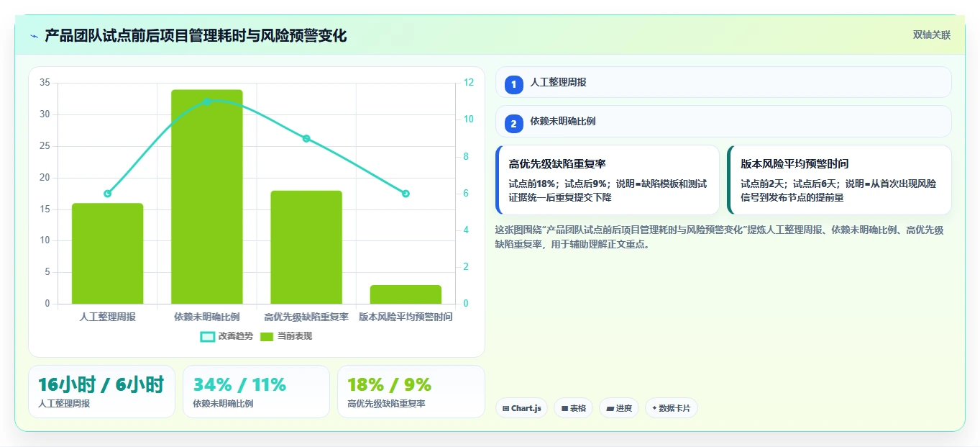The image size is (980, 447).
Task: Click the 数据卡片 tag
Action: (671, 408)
